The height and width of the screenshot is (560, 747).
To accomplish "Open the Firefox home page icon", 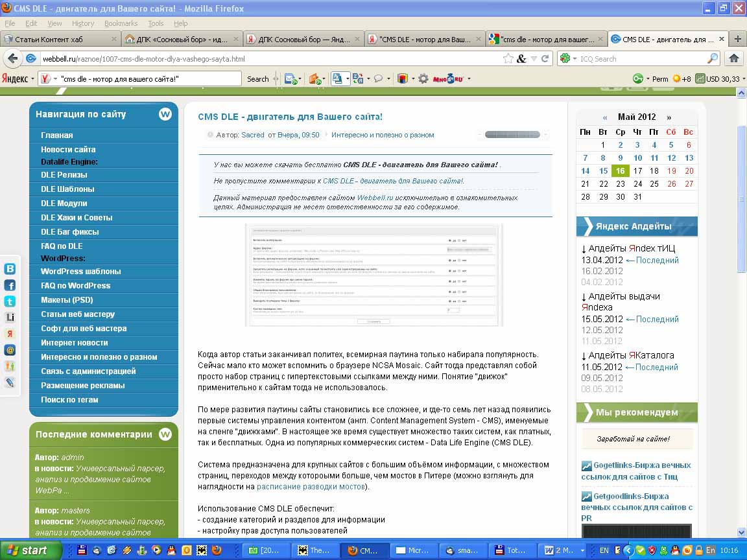I will click(x=733, y=58).
